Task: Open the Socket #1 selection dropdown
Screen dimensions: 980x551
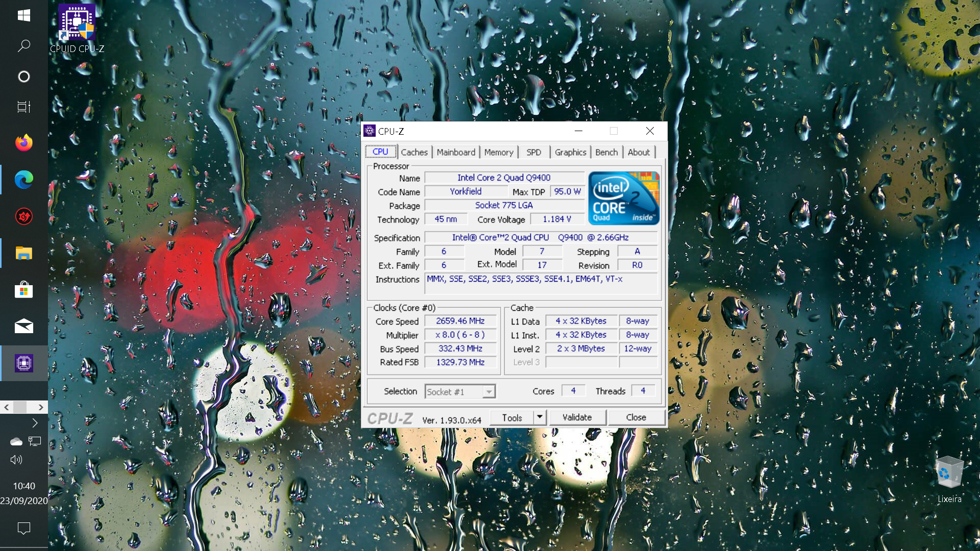Action: 460,392
